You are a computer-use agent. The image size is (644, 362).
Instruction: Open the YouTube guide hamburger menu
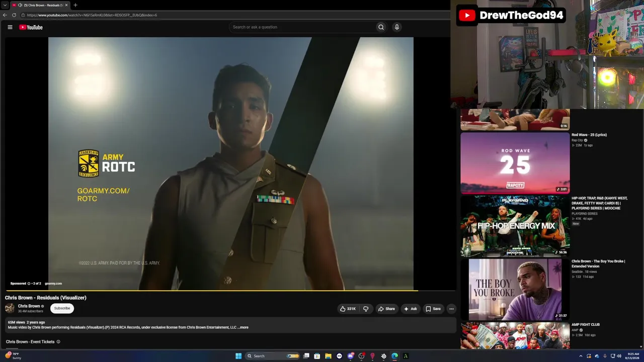pos(10,27)
